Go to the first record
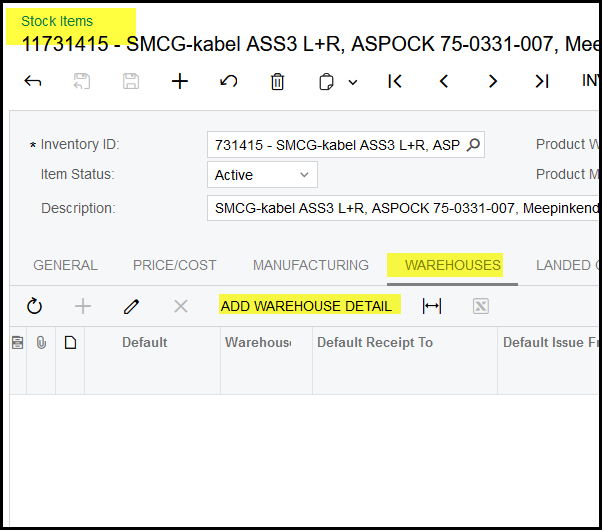 (395, 82)
